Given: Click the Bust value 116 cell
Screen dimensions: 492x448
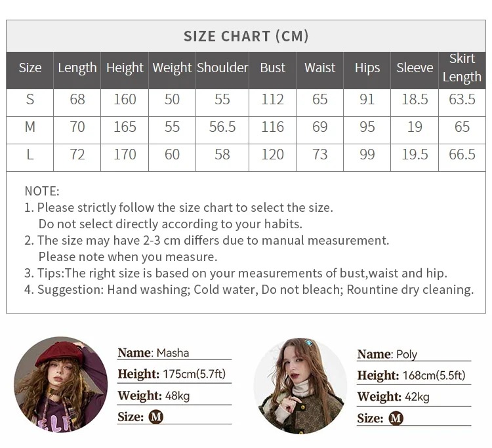Looking at the screenshot, I should (x=272, y=127).
